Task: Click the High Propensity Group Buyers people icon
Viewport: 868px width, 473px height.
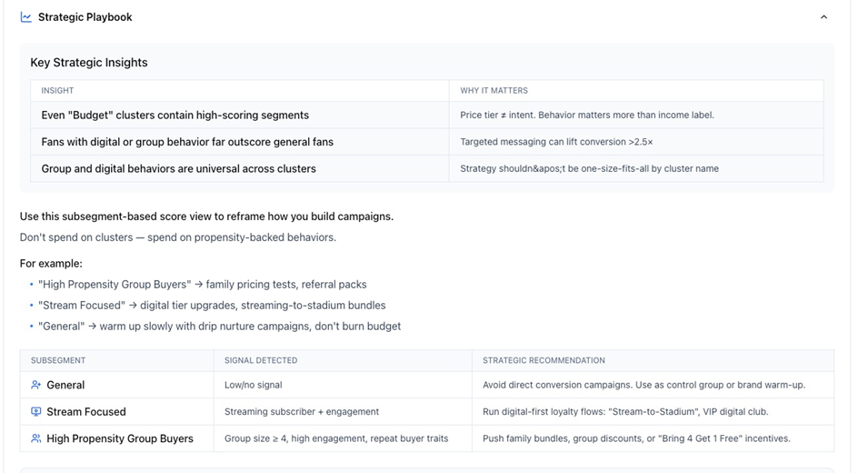Action: (36, 438)
